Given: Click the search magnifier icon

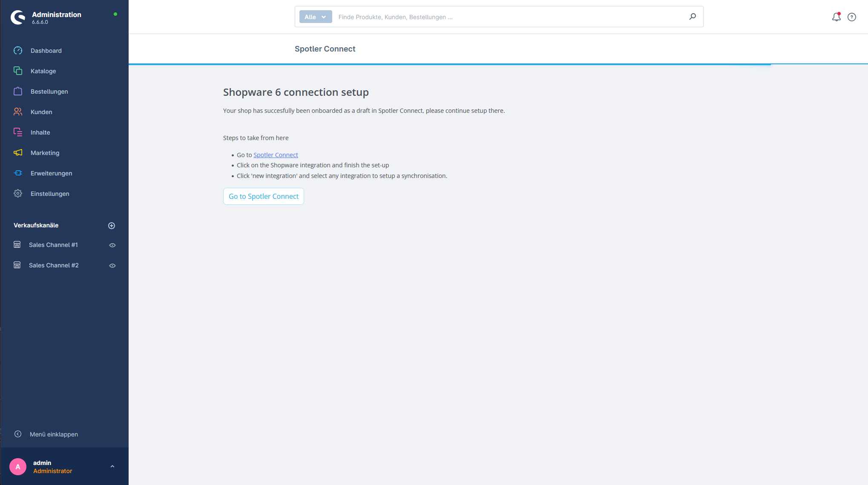Looking at the screenshot, I should [x=693, y=17].
